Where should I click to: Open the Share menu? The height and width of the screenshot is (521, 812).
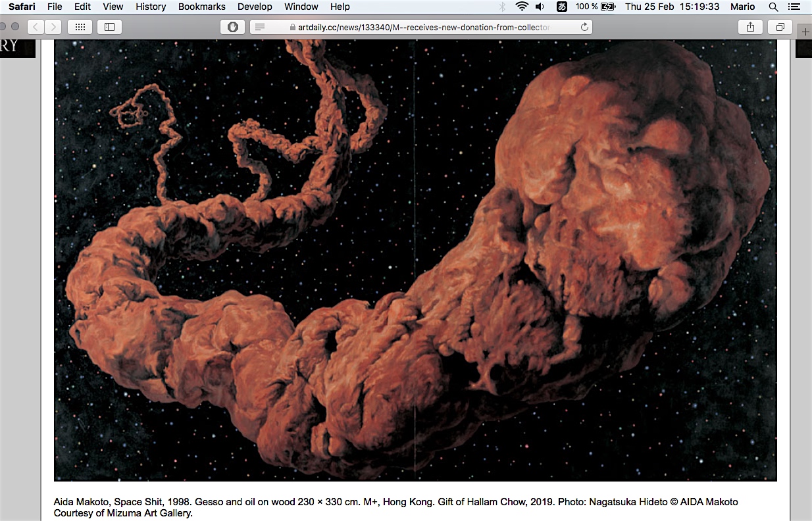[751, 27]
